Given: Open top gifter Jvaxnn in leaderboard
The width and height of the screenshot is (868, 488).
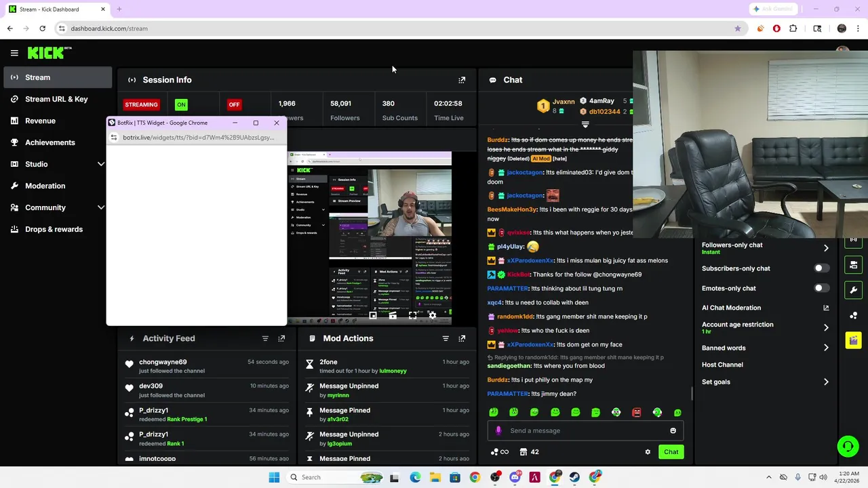Looking at the screenshot, I should pyautogui.click(x=564, y=102).
